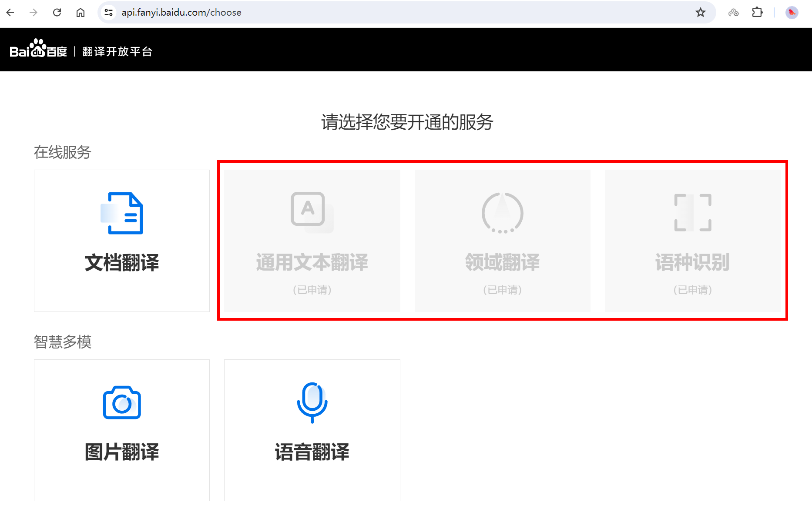Reload the page with refresh icon
The height and width of the screenshot is (526, 812).
[57, 12]
